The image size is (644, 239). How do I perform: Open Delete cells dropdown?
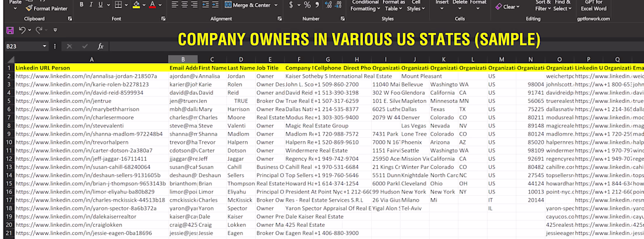click(460, 4)
